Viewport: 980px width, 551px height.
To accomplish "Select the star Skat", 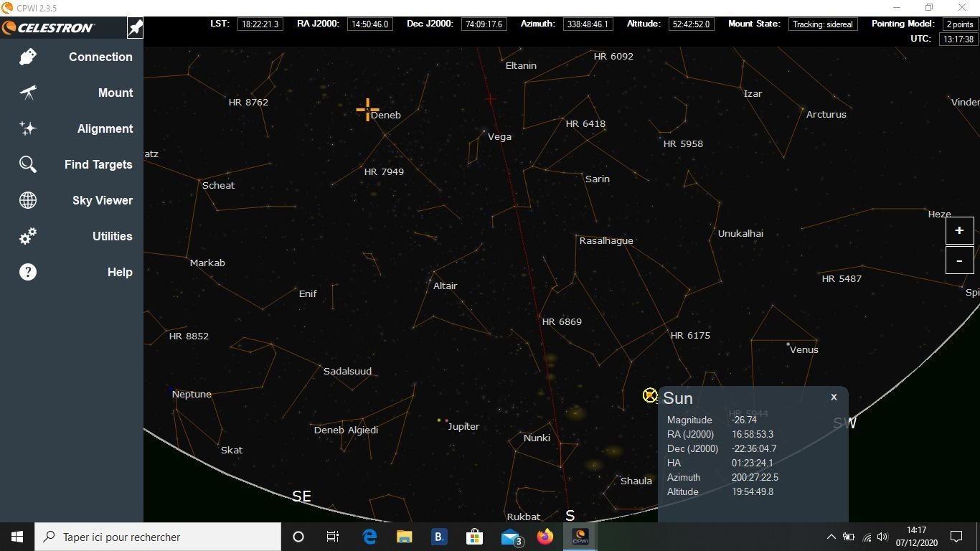I will tap(231, 450).
